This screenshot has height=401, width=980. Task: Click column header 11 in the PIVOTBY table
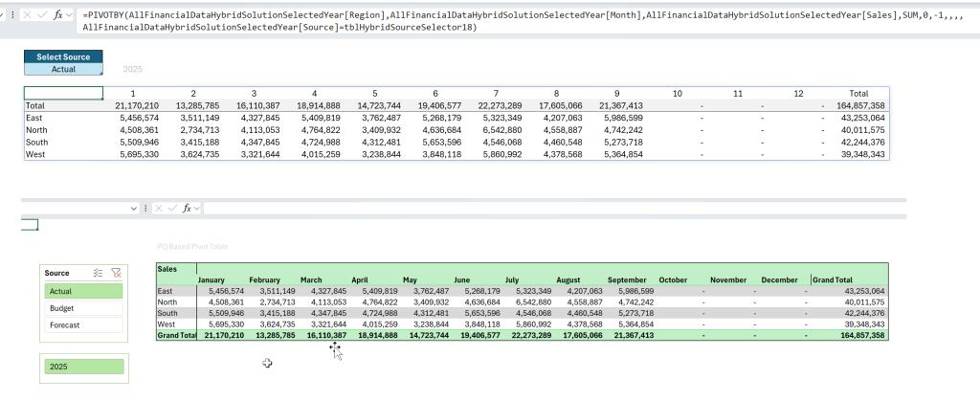pos(738,93)
